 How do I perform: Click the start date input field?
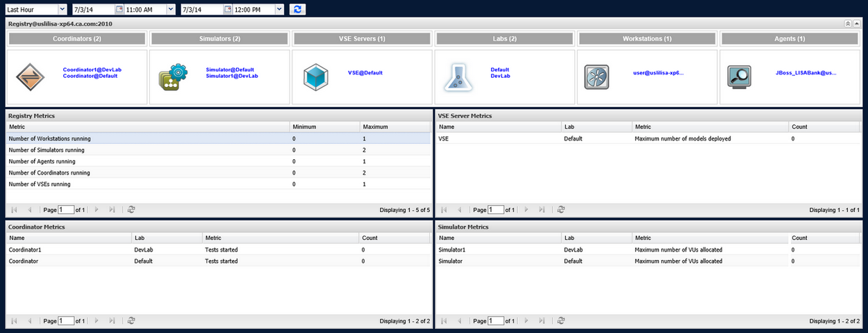93,10
